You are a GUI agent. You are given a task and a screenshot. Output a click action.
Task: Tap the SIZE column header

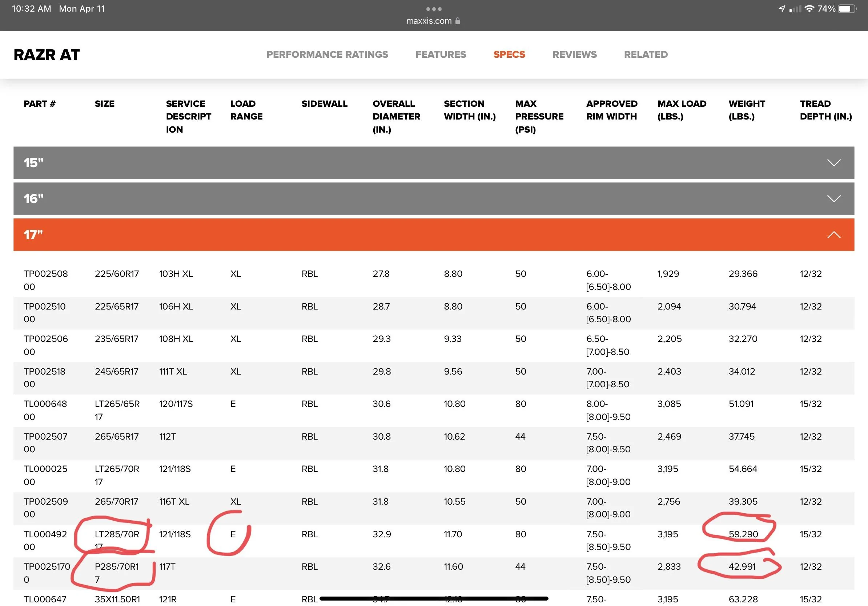coord(104,104)
